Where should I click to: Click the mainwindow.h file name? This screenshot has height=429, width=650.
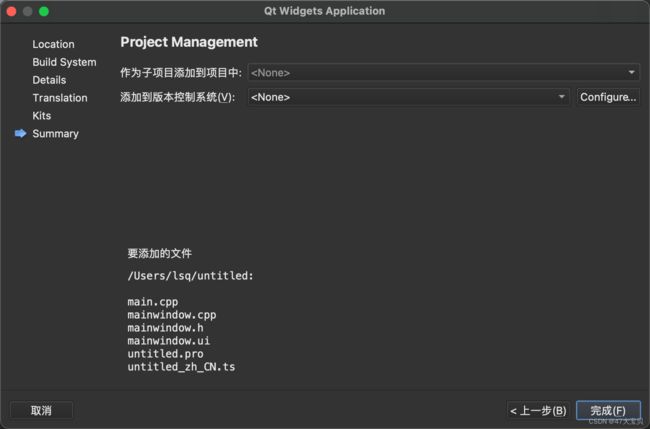pos(165,327)
